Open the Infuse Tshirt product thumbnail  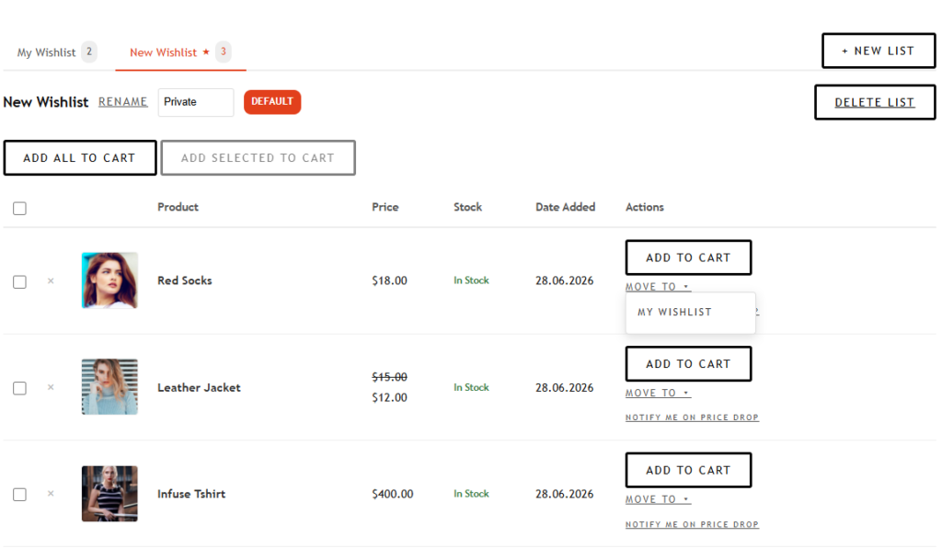click(x=110, y=494)
